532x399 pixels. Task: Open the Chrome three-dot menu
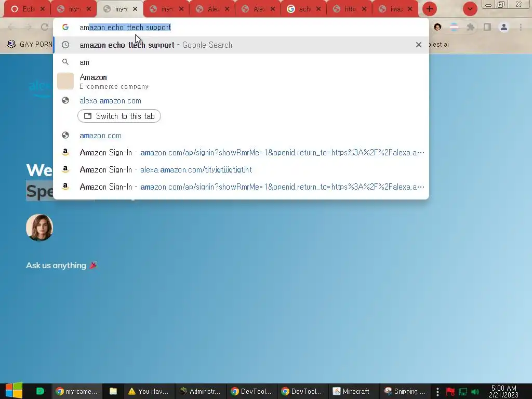tap(521, 27)
